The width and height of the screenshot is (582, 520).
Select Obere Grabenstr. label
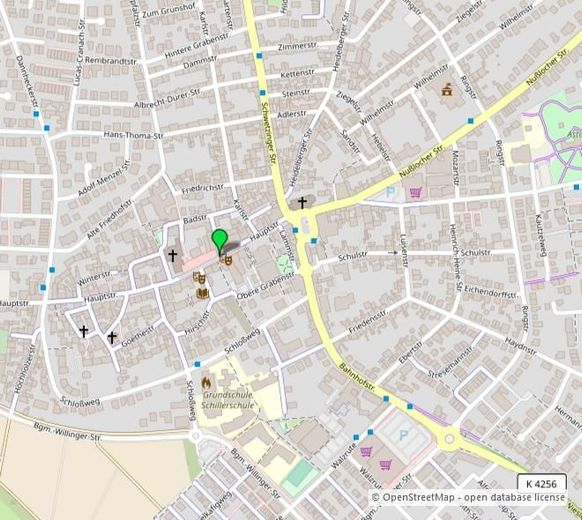(x=266, y=286)
